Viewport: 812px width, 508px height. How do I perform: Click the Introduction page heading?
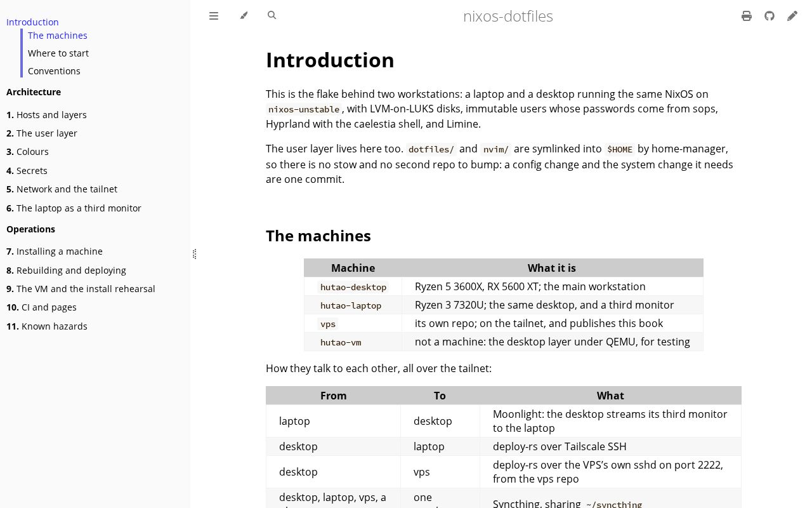click(330, 60)
